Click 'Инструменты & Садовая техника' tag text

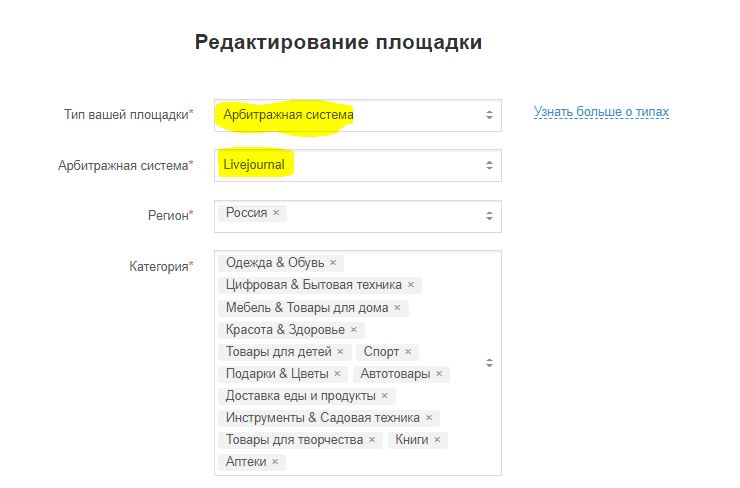(323, 418)
